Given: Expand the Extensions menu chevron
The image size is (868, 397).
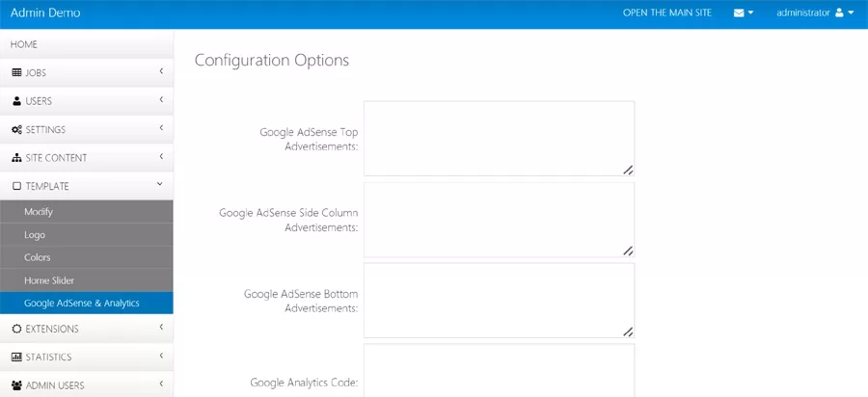Looking at the screenshot, I should click(161, 328).
